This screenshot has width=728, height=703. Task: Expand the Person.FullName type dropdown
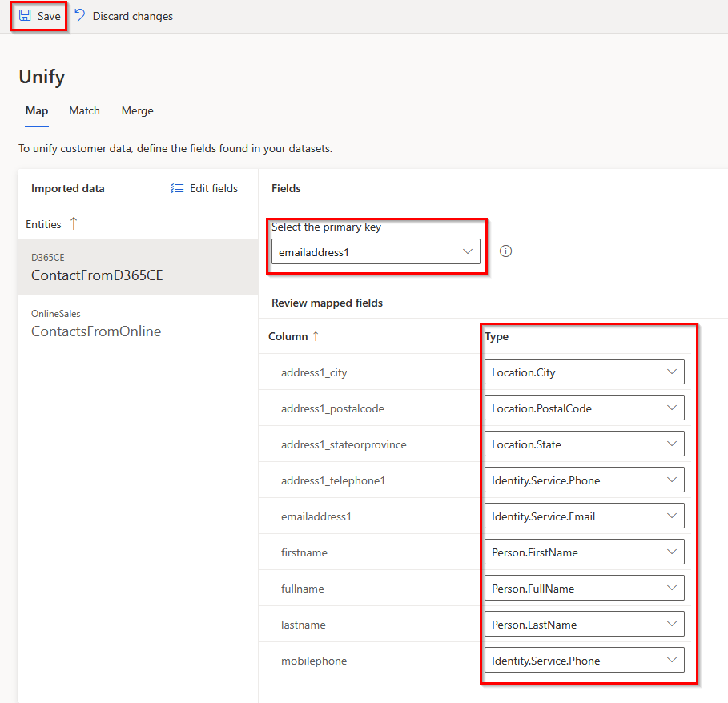point(584,589)
